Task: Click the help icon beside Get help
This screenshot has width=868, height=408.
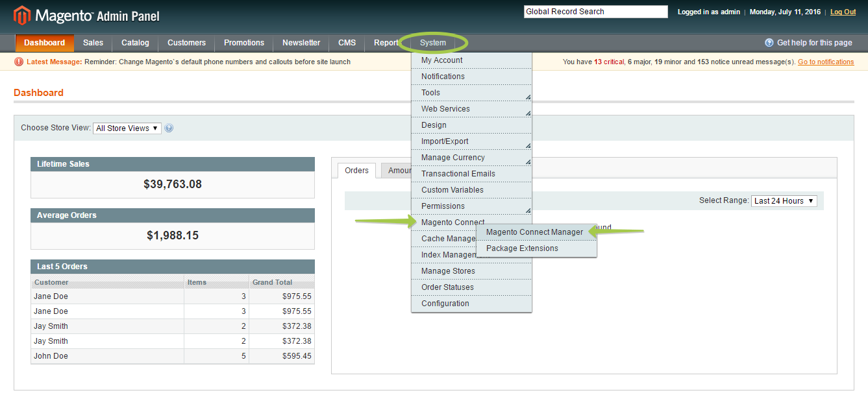Action: (x=769, y=43)
